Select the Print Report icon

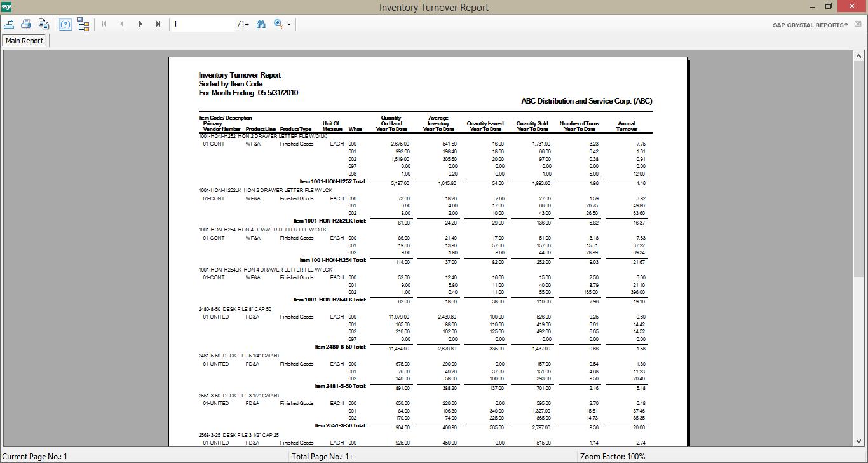pos(26,24)
